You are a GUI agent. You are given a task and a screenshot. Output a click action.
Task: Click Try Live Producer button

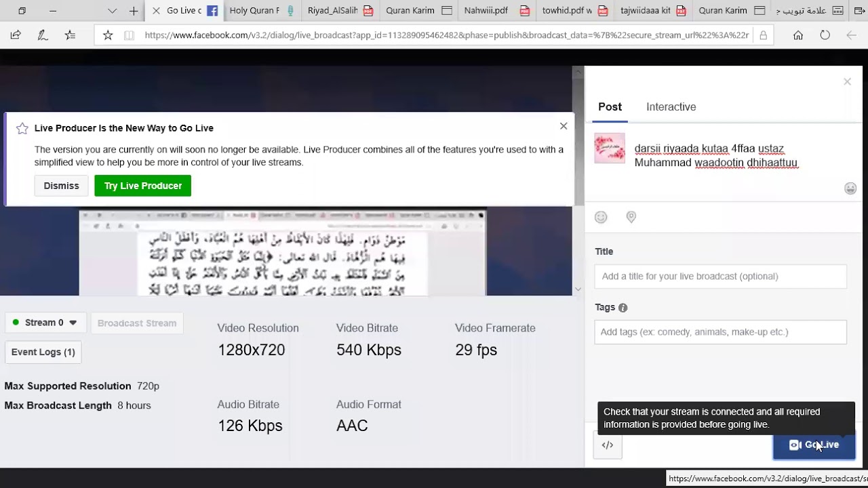click(x=143, y=186)
